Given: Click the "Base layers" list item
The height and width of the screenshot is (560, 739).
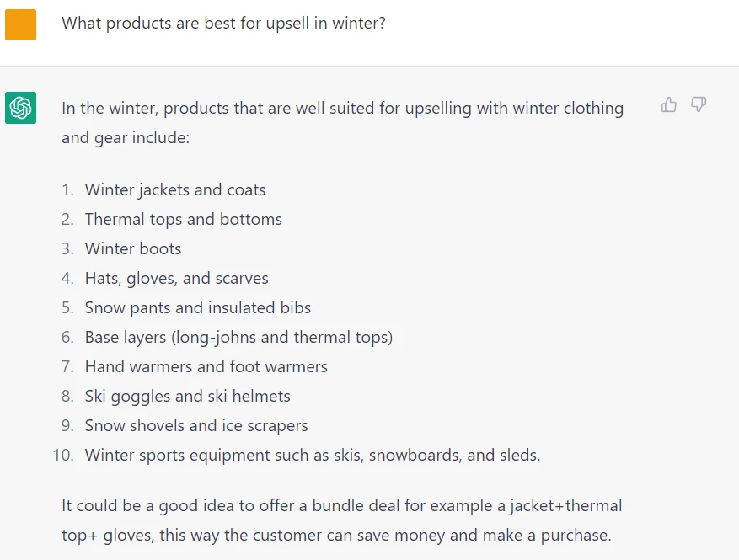Looking at the screenshot, I should pos(238,338).
